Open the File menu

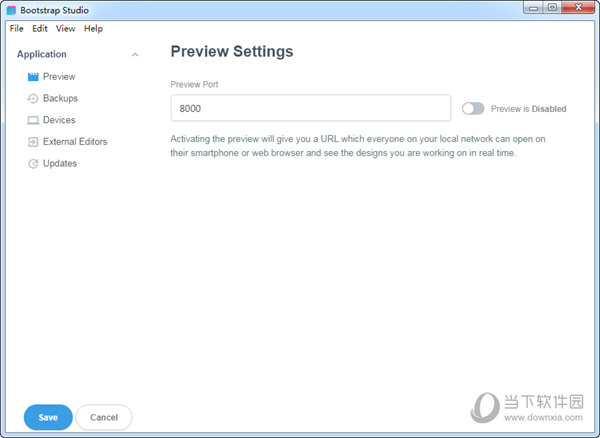16,29
